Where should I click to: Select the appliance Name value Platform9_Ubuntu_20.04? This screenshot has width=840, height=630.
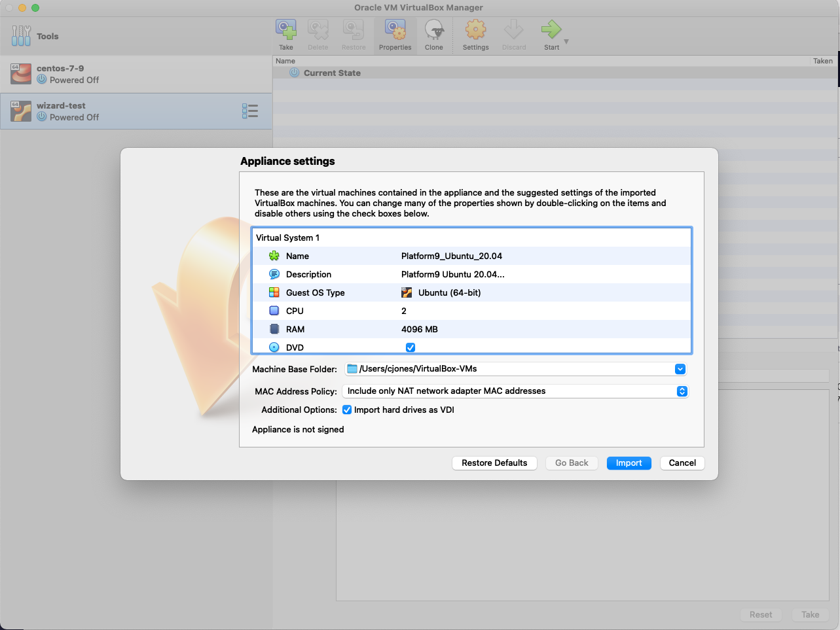[x=452, y=256]
